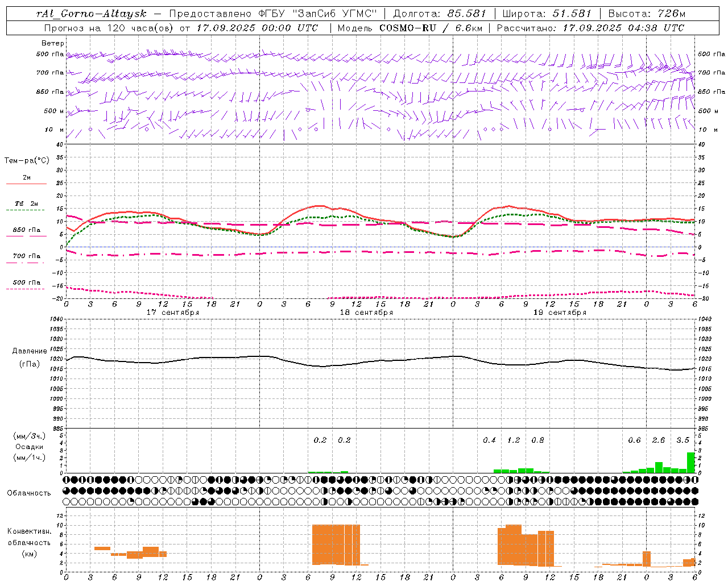Click the Ветер wind panel label

pyautogui.click(x=53, y=43)
